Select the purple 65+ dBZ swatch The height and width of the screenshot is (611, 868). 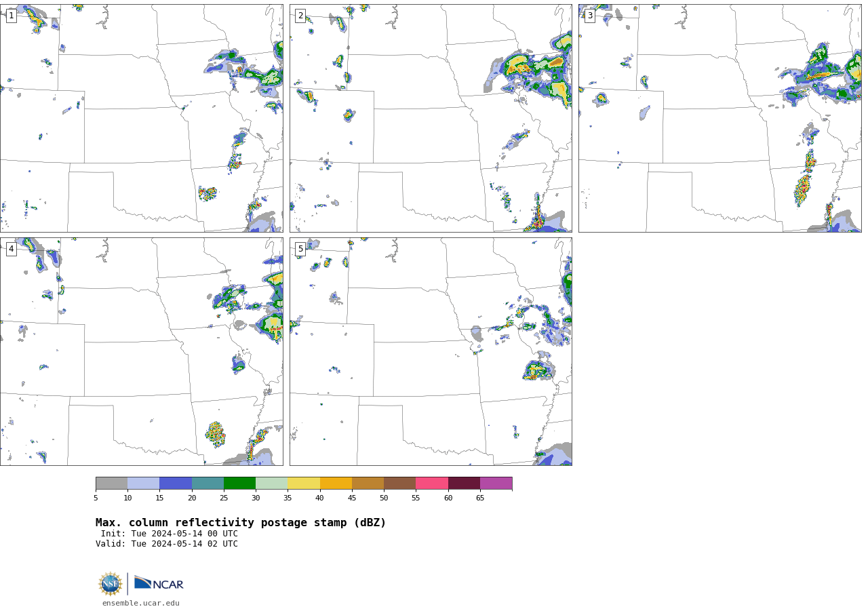tap(496, 484)
